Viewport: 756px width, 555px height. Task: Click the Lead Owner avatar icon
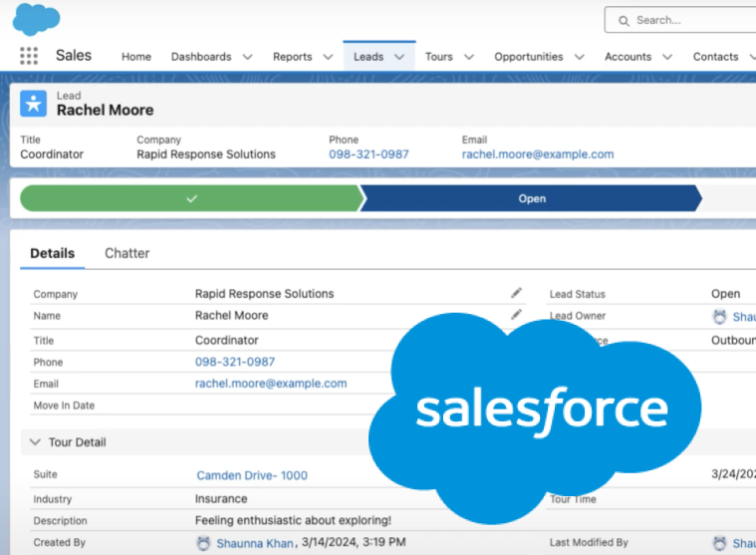pos(719,317)
